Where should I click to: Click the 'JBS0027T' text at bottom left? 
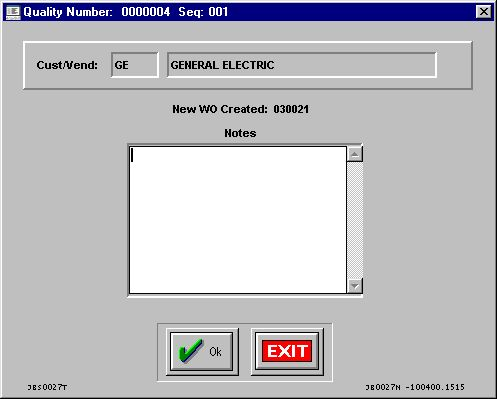[x=47, y=387]
